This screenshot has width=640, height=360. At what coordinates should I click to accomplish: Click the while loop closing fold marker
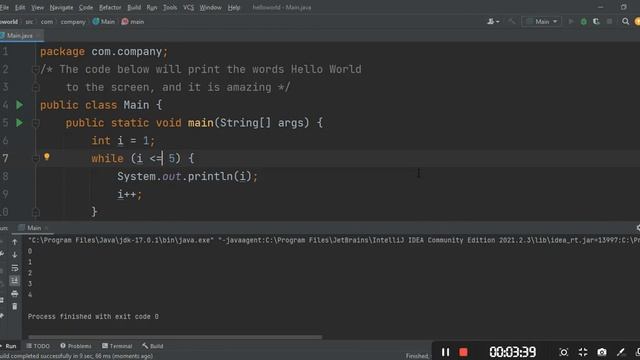(36, 212)
